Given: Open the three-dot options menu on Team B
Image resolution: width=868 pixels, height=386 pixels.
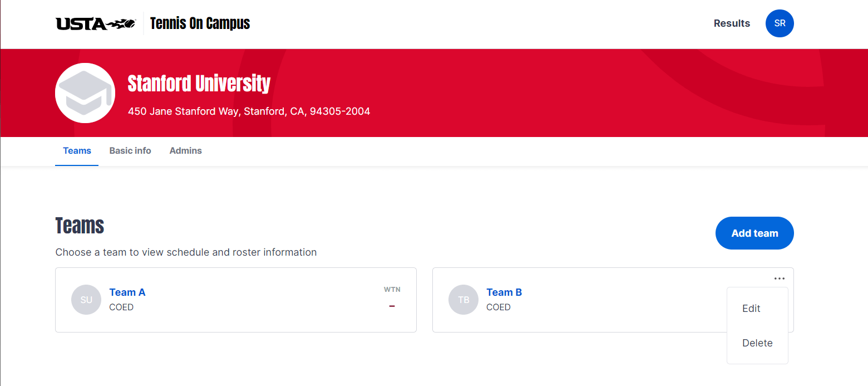Looking at the screenshot, I should click(779, 278).
